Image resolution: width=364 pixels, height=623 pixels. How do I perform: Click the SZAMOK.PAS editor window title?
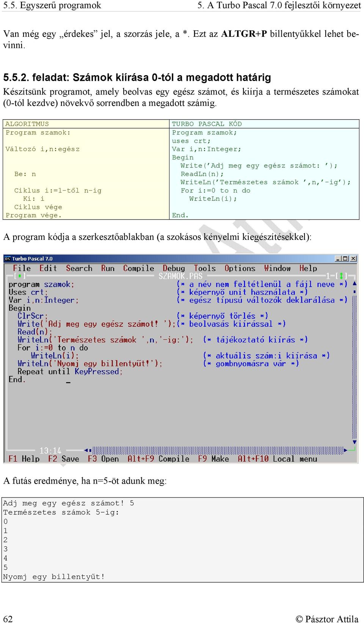[x=180, y=276]
